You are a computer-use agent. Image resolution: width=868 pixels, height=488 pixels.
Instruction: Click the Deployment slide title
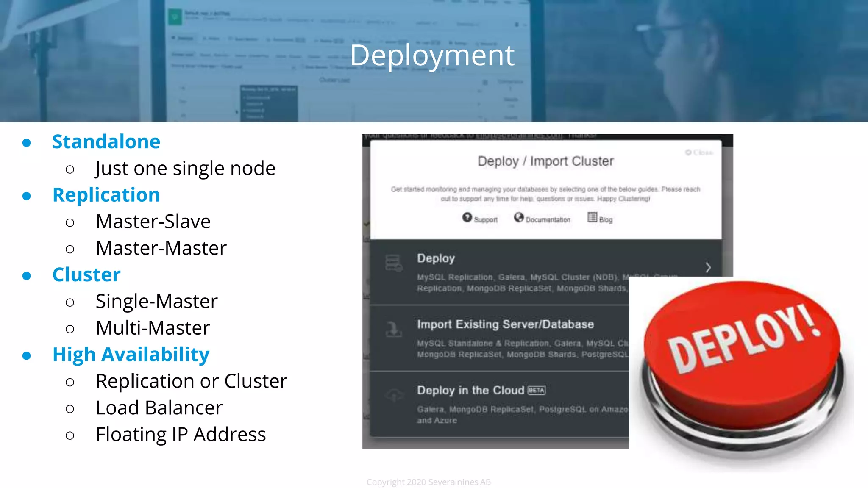tap(432, 55)
